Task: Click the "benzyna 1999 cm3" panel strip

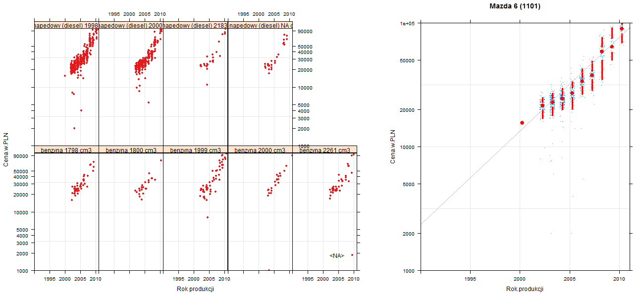Action: [195, 150]
